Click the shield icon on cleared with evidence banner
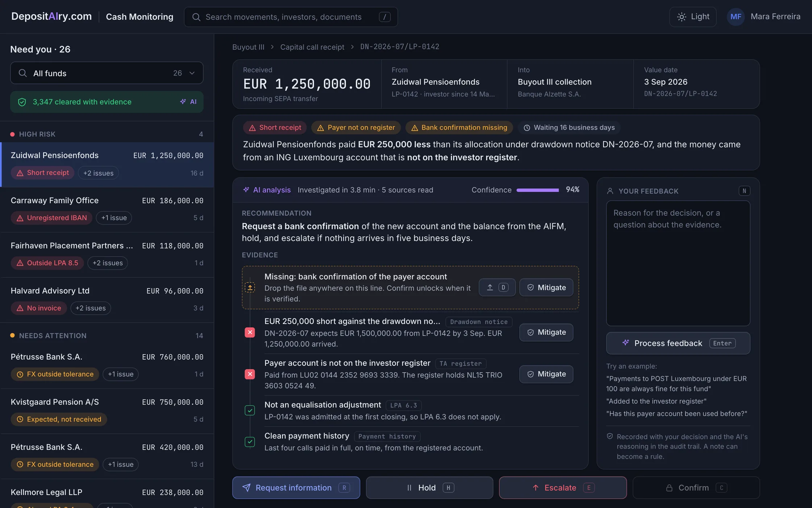The width and height of the screenshot is (812, 508). [x=22, y=102]
